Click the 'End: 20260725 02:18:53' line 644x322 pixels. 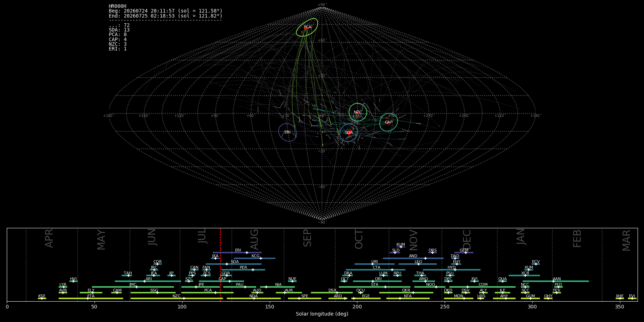(x=166, y=16)
